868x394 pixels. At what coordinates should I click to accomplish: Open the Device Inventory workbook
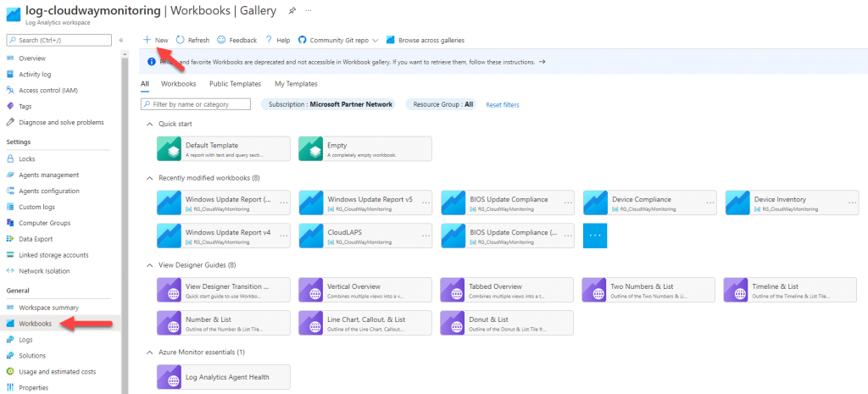(792, 203)
